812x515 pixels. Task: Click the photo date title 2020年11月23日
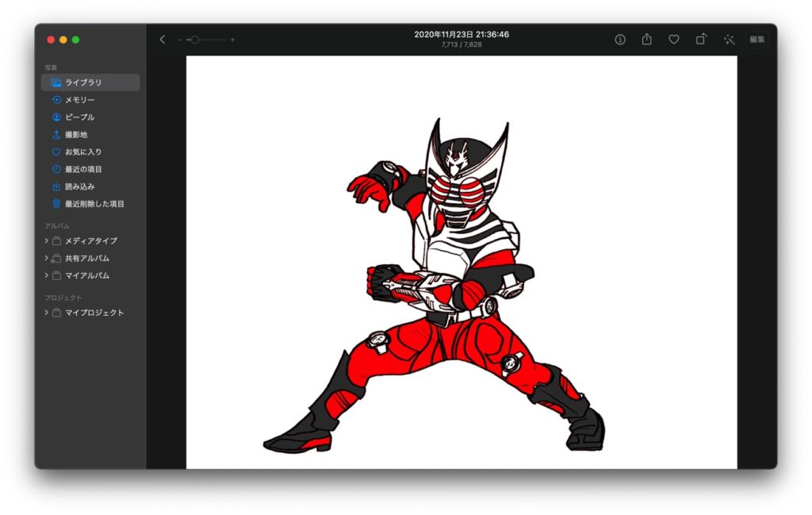462,34
